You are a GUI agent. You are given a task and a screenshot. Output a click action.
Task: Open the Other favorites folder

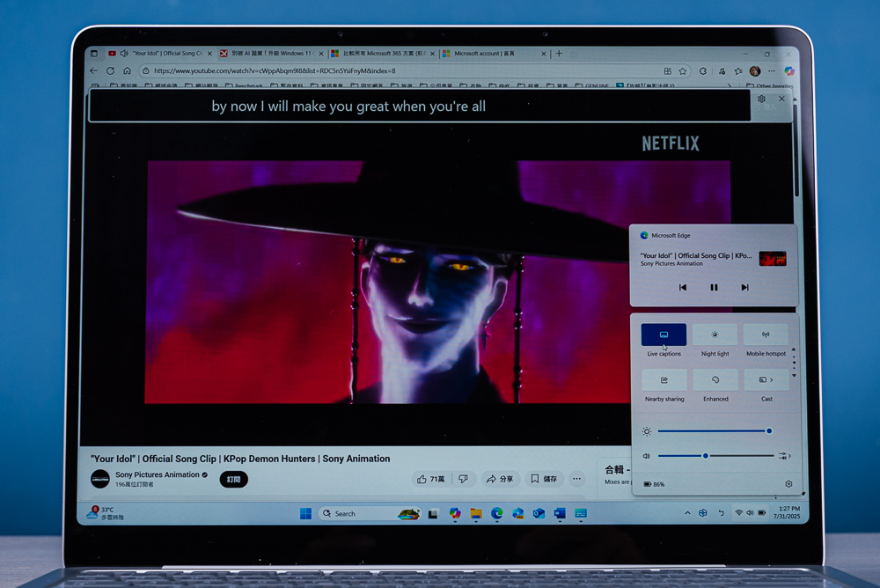click(769, 86)
